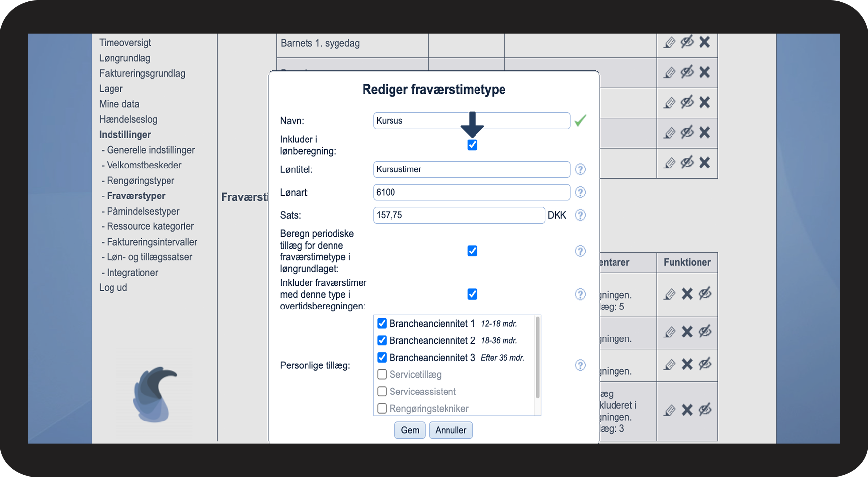
Task: Click help icon for periodiske tillæg option
Action: coord(580,251)
